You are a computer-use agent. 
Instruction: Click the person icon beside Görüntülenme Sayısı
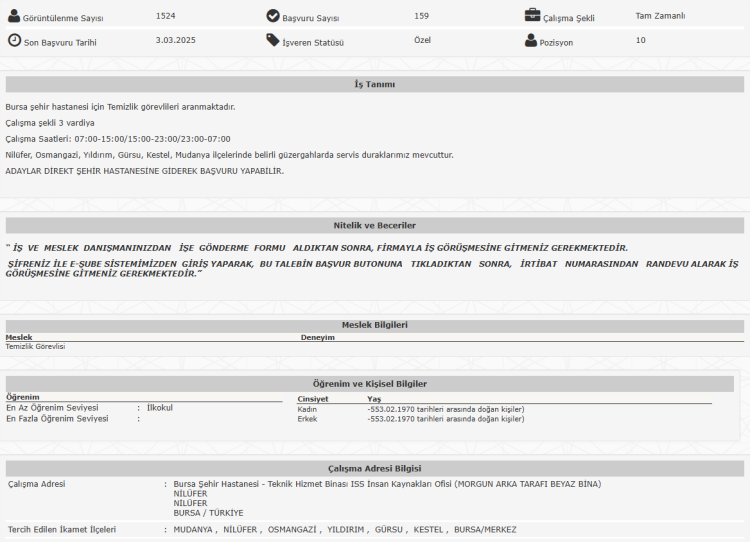coord(14,17)
